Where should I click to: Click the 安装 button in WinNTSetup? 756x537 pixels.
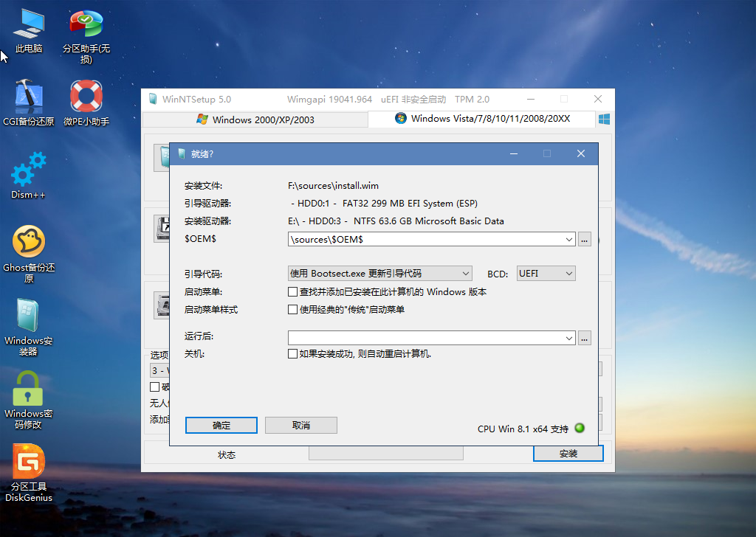click(568, 453)
